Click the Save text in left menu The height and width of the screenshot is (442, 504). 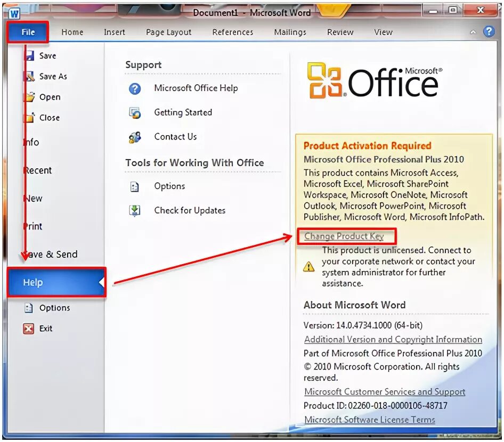tap(47, 56)
